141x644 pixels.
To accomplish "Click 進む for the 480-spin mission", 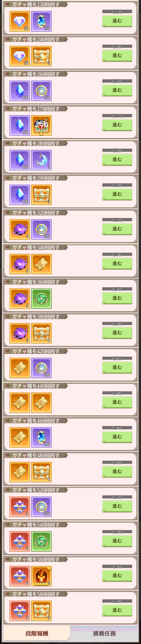I will tap(117, 471).
